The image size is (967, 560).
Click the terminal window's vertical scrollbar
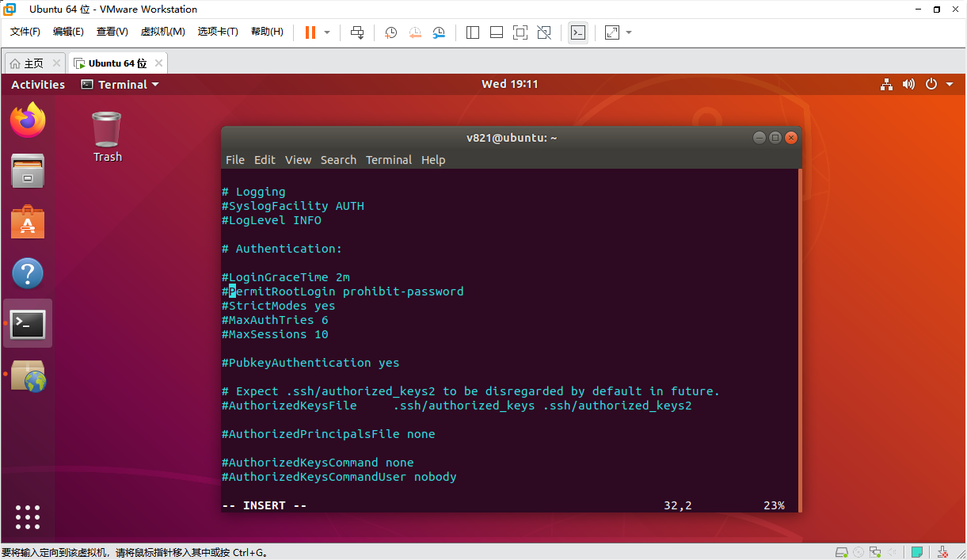(x=800, y=341)
